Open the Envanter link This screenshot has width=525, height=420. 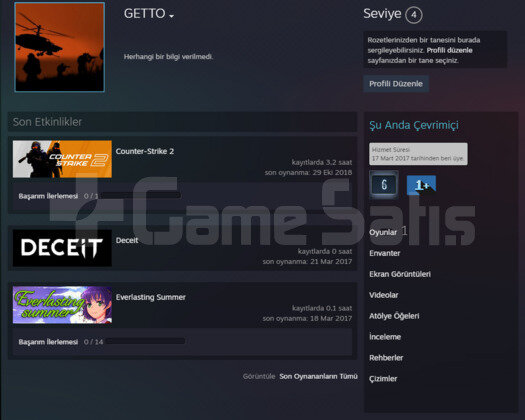385,253
